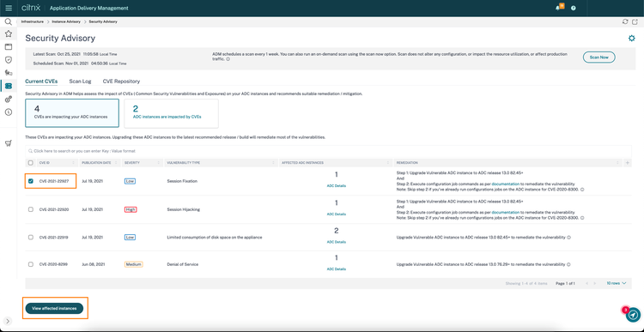Open ADC Details for CVE-2021-22920
The width and height of the screenshot is (644, 332).
coord(337,214)
